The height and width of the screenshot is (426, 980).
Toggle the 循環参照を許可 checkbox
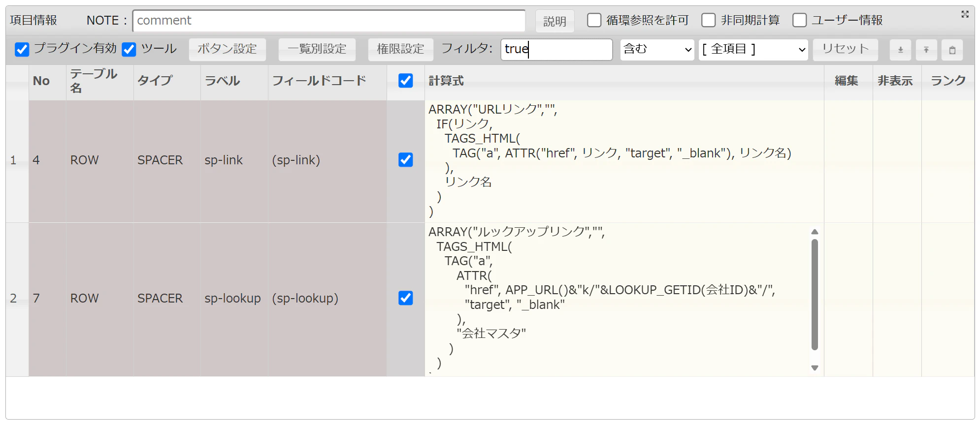pyautogui.click(x=594, y=20)
